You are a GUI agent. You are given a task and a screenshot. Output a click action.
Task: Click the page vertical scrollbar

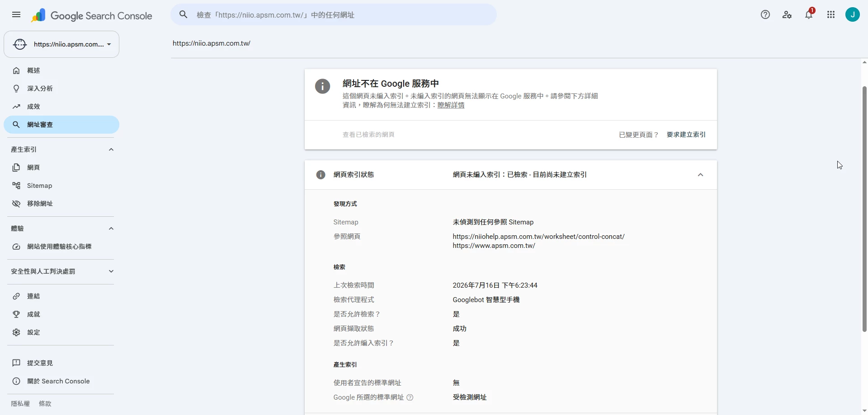point(864,209)
